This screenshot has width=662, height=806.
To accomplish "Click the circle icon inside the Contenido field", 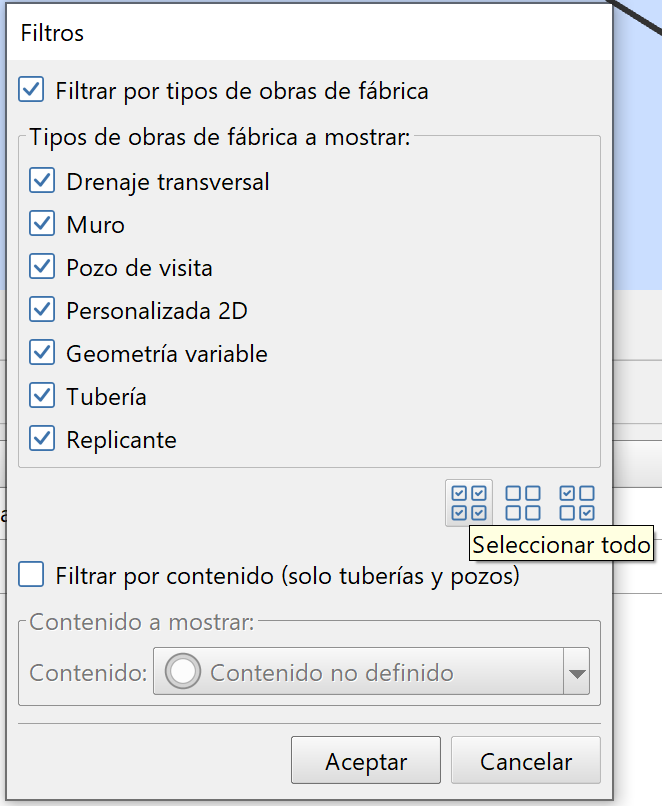I will (x=182, y=672).
